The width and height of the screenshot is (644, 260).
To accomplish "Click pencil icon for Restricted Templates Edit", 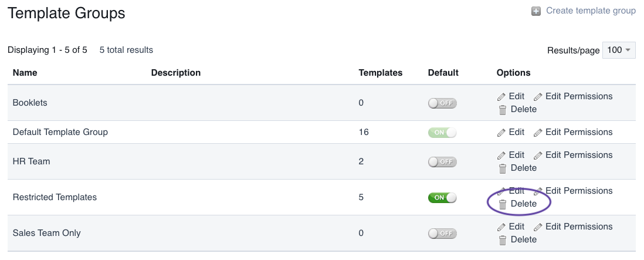I will [501, 191].
